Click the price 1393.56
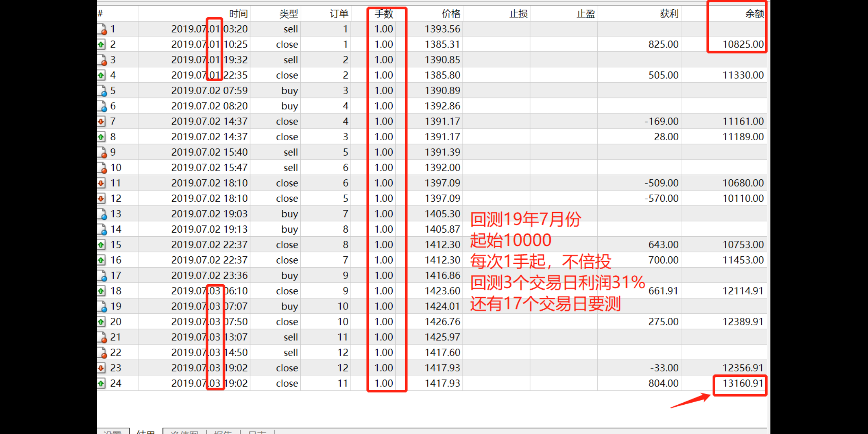Screen dimensions: 868x434 click(442, 29)
